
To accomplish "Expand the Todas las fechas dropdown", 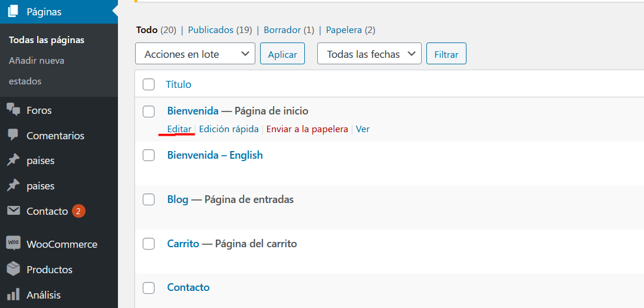I will click(x=369, y=53).
